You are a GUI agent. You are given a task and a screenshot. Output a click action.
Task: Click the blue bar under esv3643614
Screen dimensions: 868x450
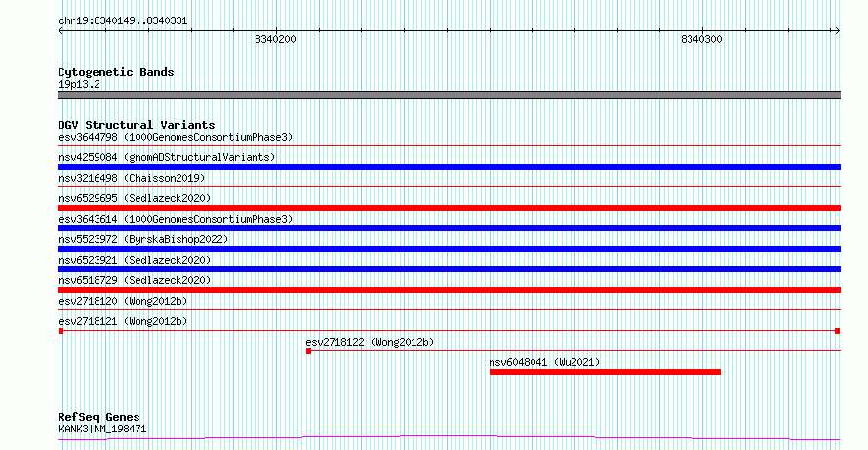coord(449,228)
